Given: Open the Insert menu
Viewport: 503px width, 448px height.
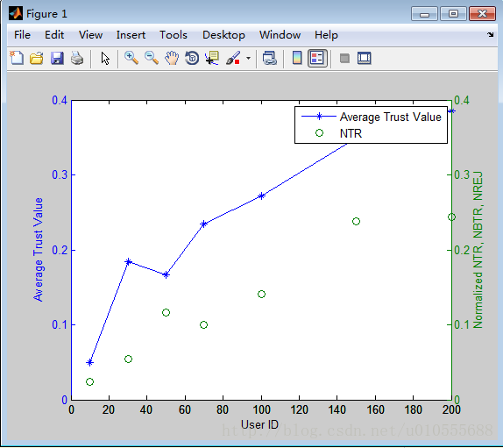Looking at the screenshot, I should click(131, 35).
